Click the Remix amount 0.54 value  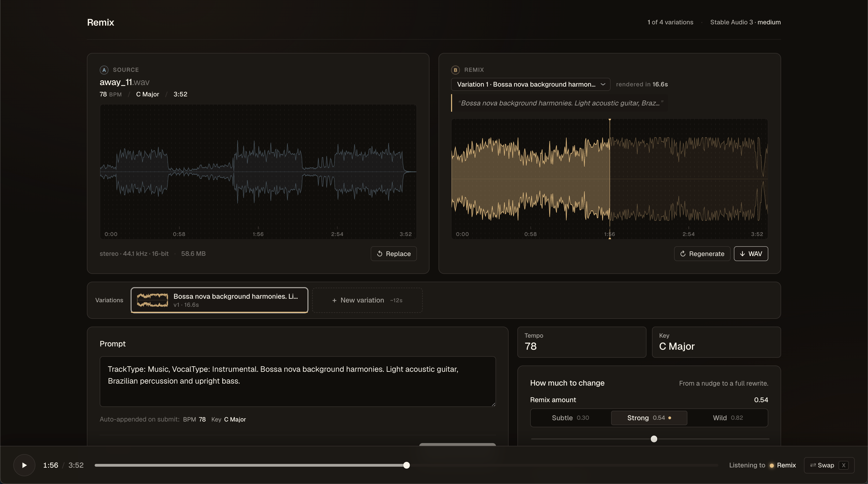coord(761,400)
